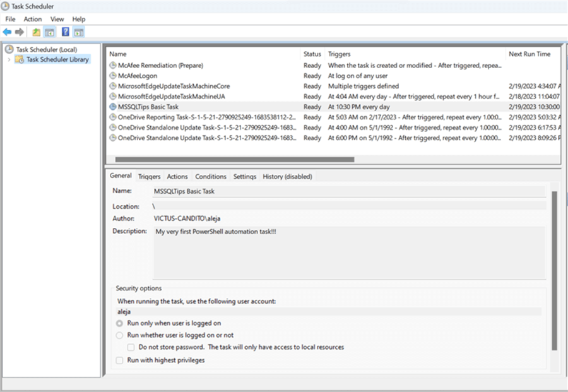
Task: Click trigger text 'At 10:30 PM every day'
Action: 359,107
